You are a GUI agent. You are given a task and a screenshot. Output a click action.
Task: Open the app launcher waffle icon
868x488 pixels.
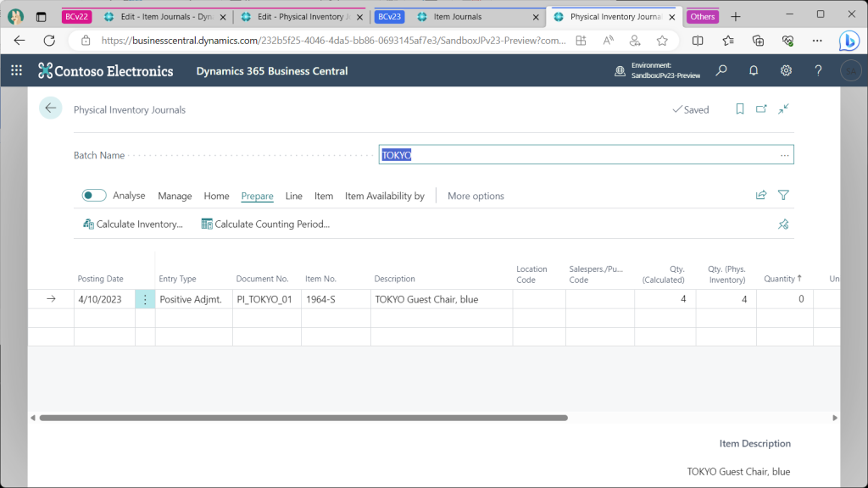17,70
